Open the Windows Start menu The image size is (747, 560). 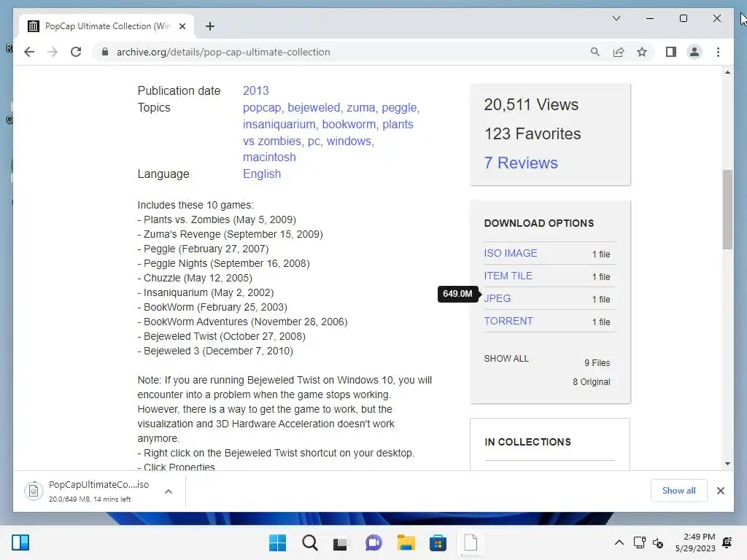(x=277, y=542)
